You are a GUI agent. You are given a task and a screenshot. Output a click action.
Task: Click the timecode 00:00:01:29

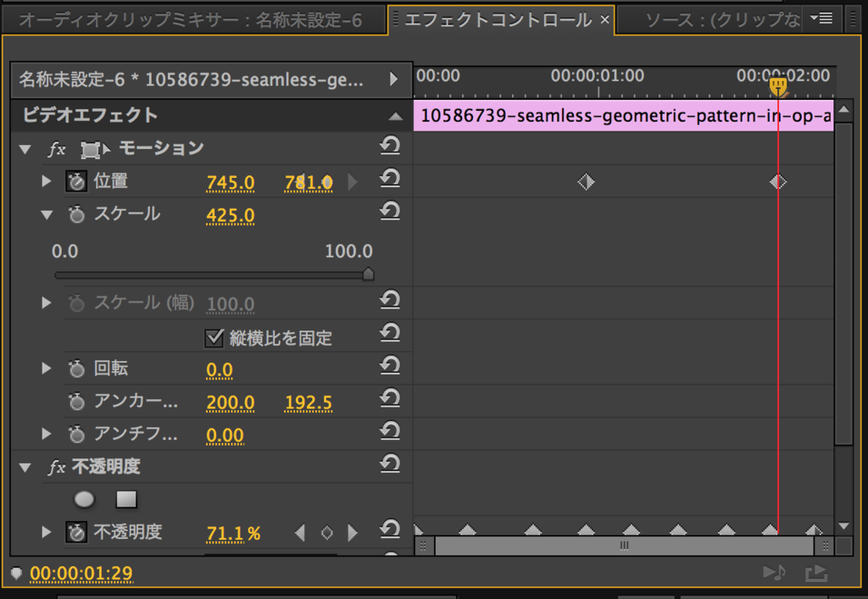(x=81, y=574)
